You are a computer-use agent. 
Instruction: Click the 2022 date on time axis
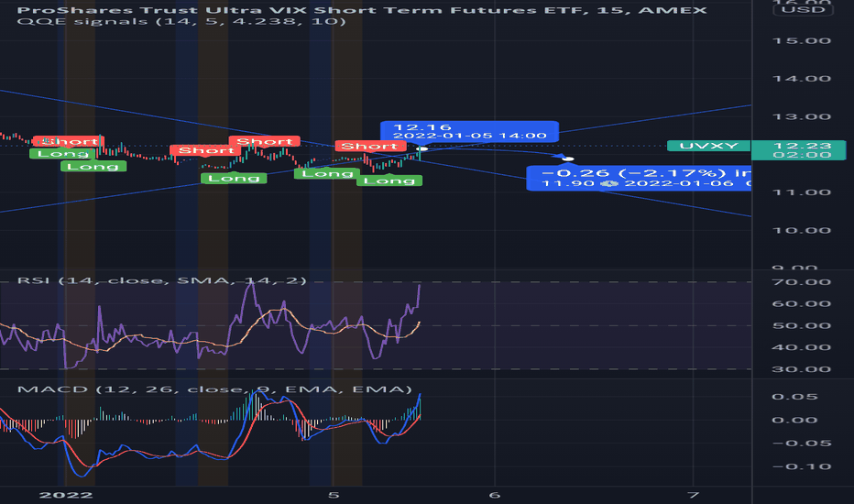point(66,495)
